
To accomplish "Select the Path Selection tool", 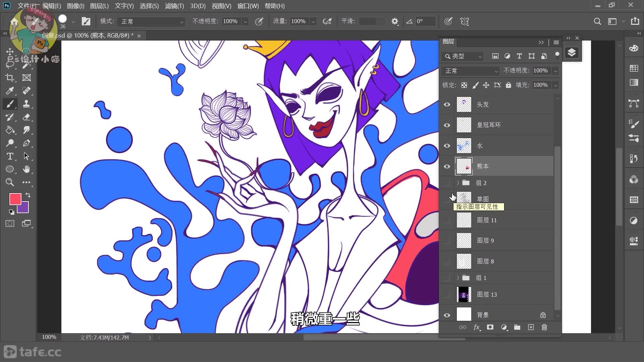I will (26, 156).
